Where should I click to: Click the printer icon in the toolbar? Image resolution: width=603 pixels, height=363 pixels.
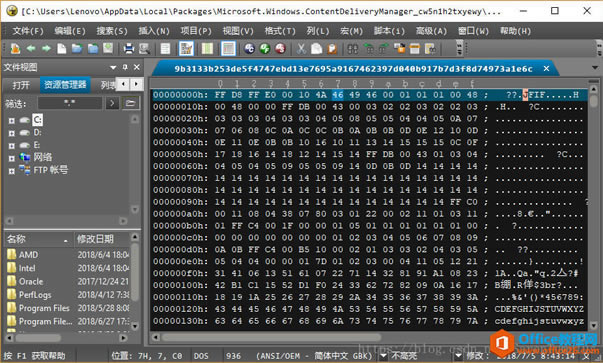(129, 48)
